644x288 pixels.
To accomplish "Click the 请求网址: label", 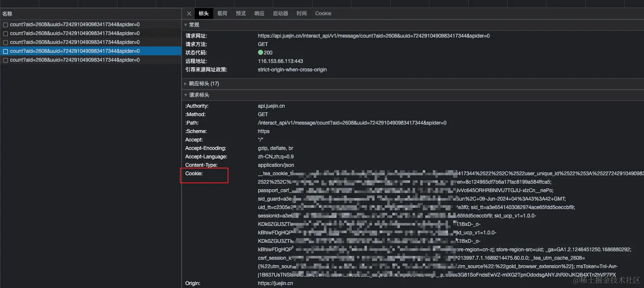I will [x=196, y=36].
